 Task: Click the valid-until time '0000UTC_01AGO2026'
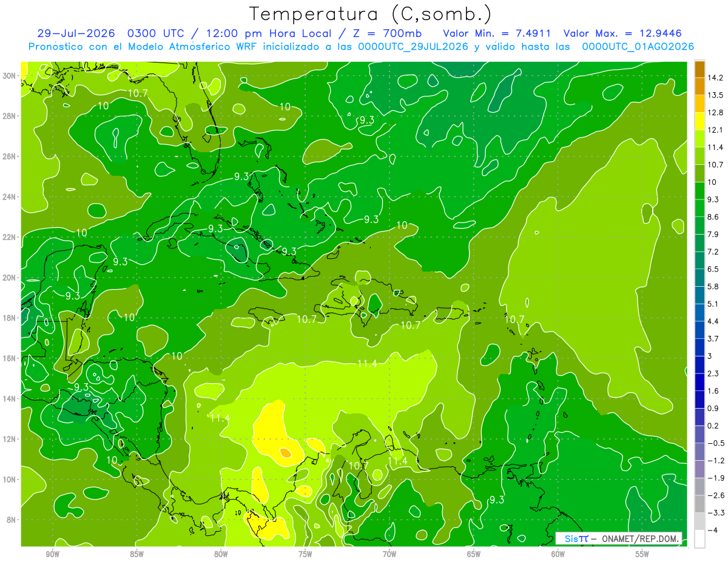tap(638, 47)
